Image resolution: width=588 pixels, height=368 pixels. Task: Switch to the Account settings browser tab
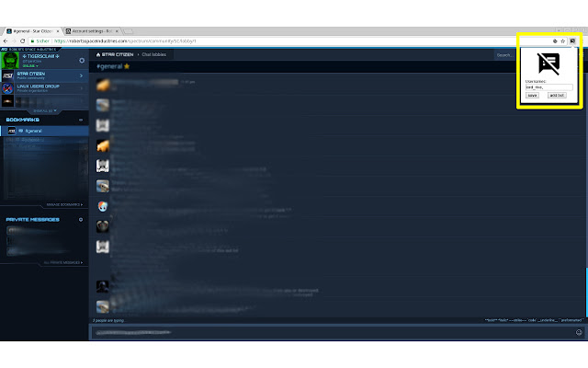click(x=92, y=31)
